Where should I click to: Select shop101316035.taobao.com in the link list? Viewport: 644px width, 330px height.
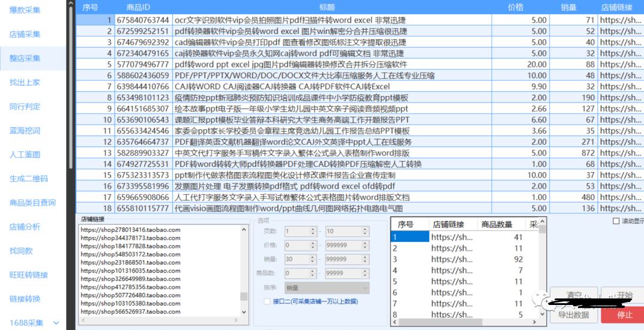point(131,271)
